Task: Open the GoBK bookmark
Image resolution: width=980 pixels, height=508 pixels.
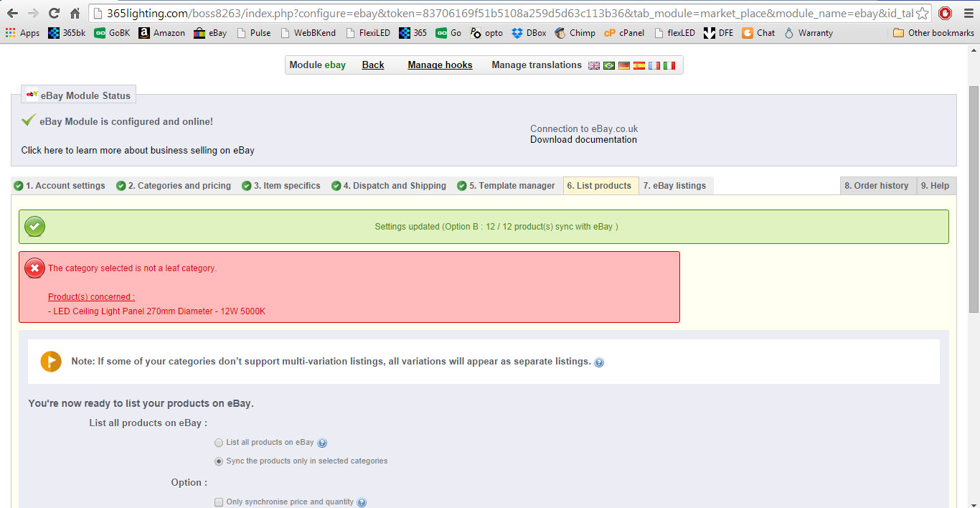Action: click(x=113, y=33)
